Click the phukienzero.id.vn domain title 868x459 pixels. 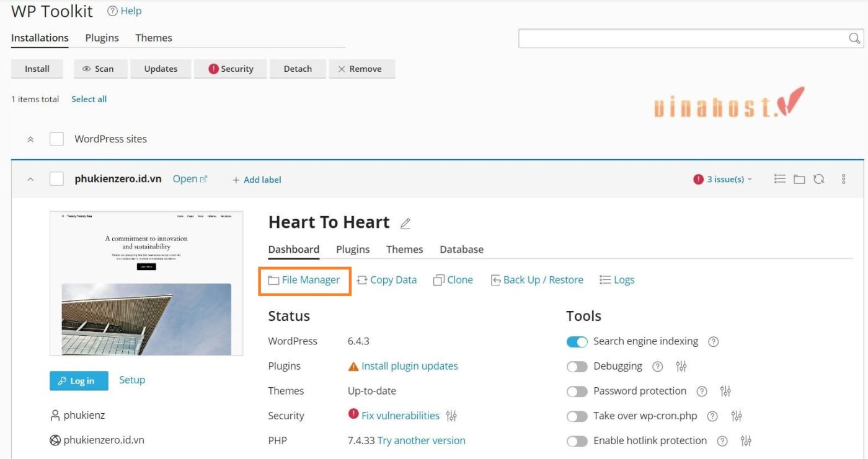coord(118,179)
